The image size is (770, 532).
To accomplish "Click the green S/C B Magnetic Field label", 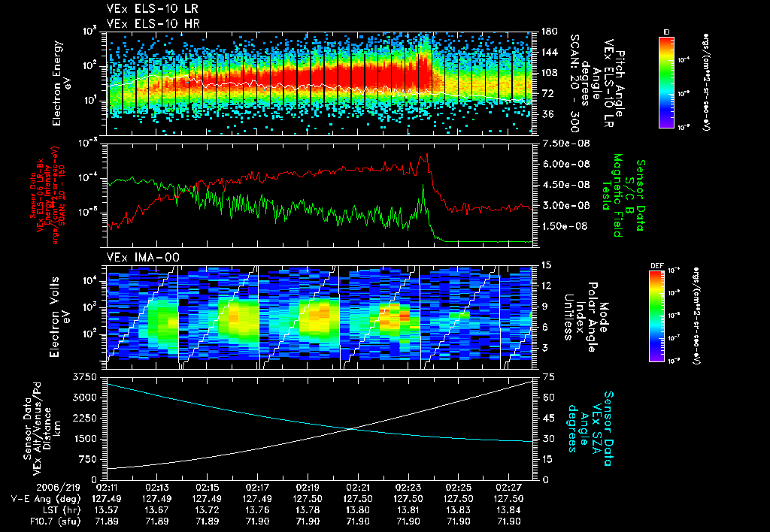I will pos(623,195).
